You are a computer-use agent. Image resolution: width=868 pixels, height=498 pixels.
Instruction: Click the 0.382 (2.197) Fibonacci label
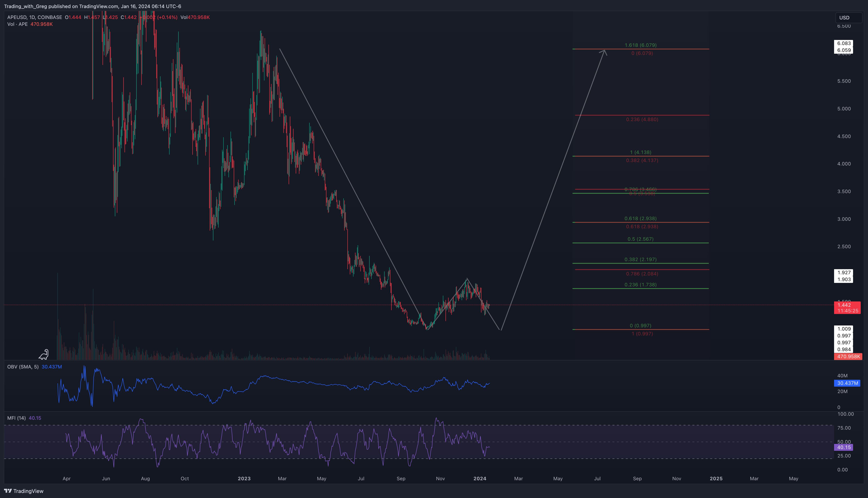pyautogui.click(x=641, y=260)
